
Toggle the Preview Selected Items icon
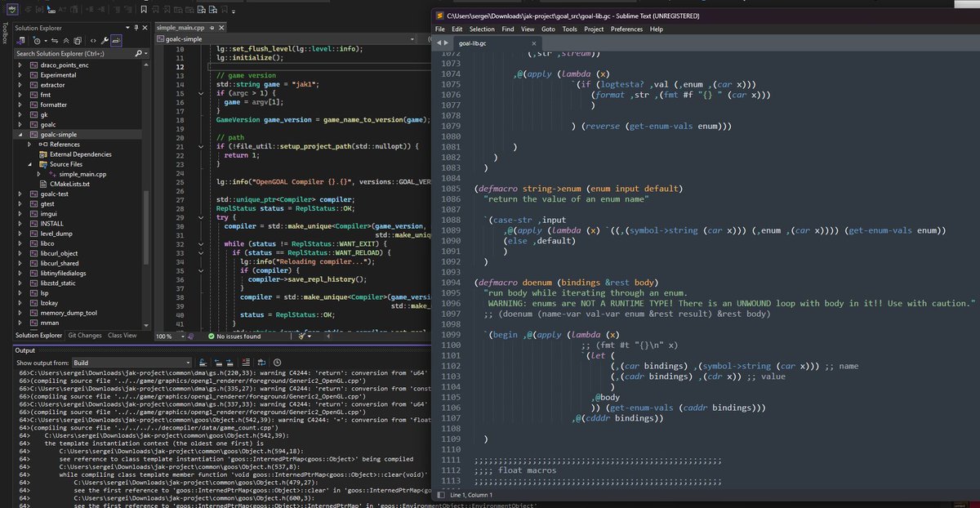(116, 41)
